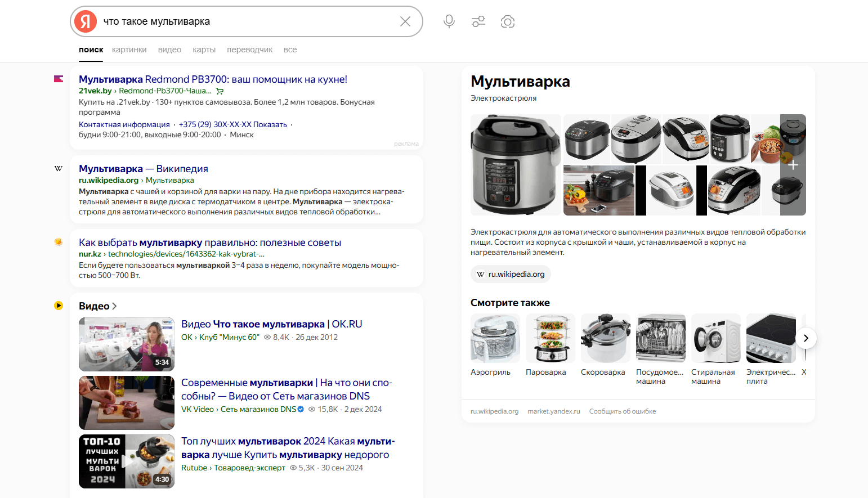Open the 'Пароварка' related item
The width and height of the screenshot is (868, 498).
(549, 345)
